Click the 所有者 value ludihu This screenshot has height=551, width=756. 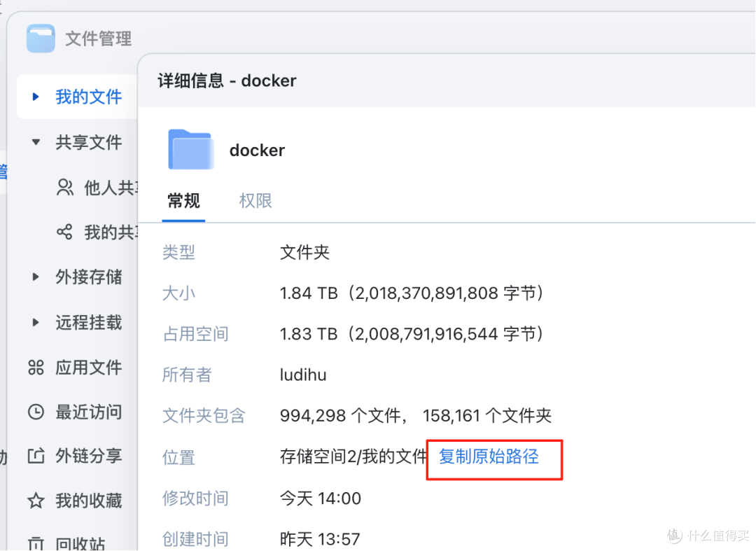click(303, 375)
